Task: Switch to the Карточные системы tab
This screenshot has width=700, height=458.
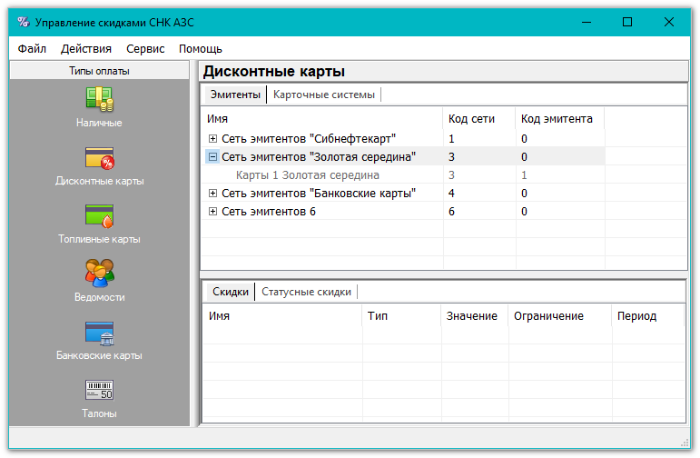Action: pyautogui.click(x=323, y=95)
